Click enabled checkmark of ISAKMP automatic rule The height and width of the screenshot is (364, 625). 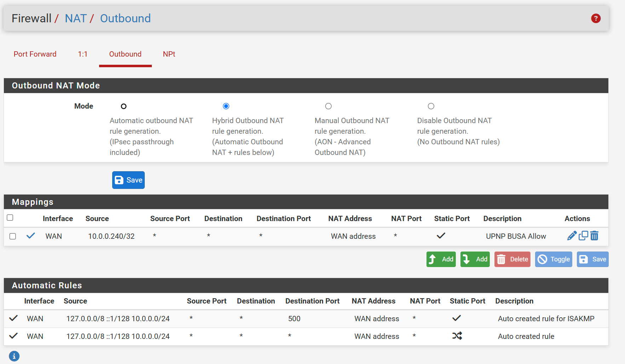click(13, 318)
